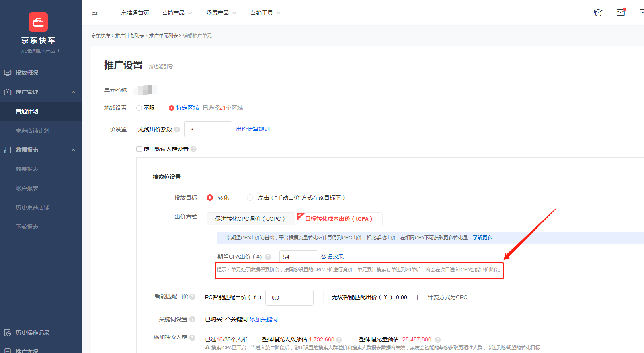Expand 京准通旗下产品 arrow
Viewport: 644px width, 353px height.
point(59,51)
